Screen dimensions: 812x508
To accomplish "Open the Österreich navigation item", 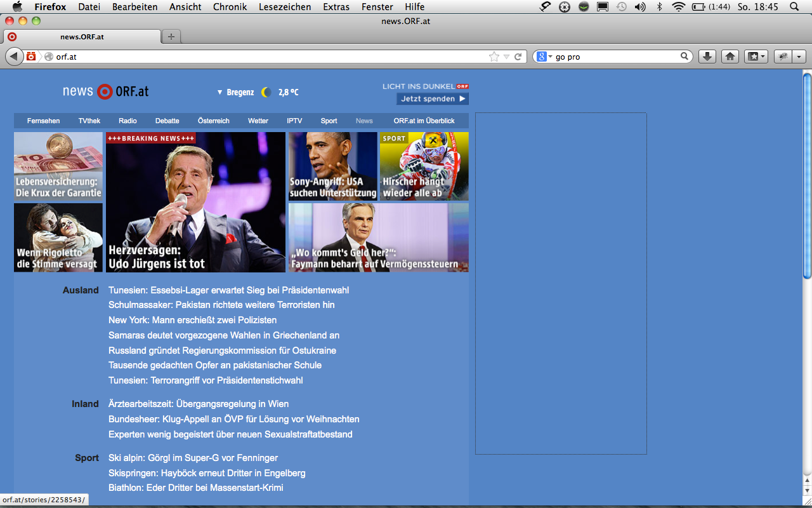I will pyautogui.click(x=214, y=121).
